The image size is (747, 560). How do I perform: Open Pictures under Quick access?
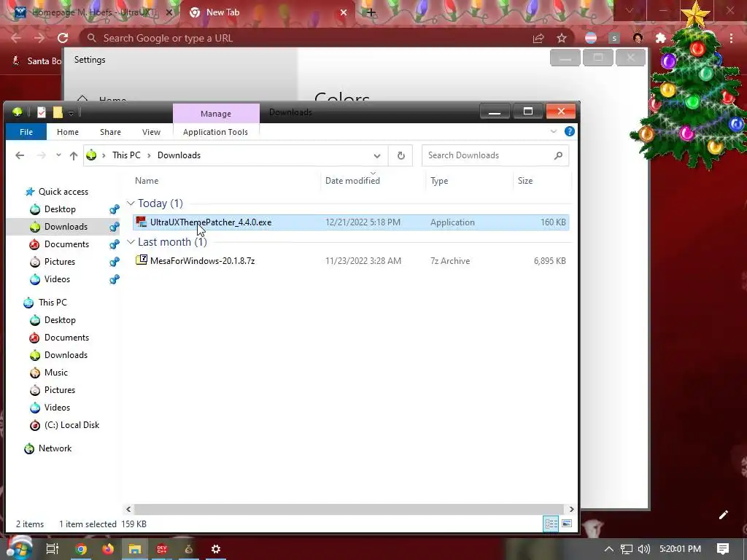click(x=60, y=262)
